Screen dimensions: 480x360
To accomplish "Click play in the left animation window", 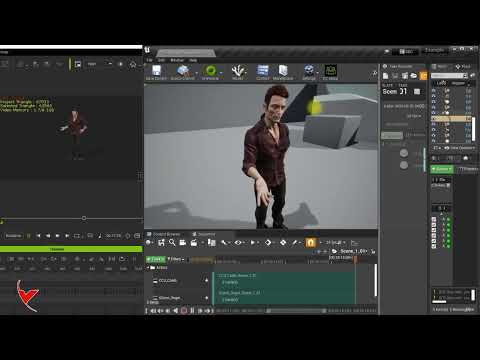I will [57, 236].
